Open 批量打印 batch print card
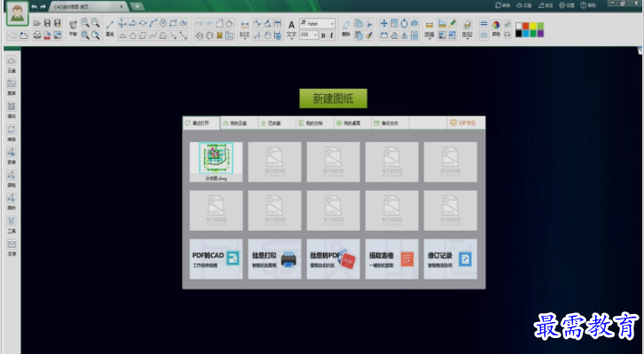This screenshot has width=644, height=354. (274, 259)
